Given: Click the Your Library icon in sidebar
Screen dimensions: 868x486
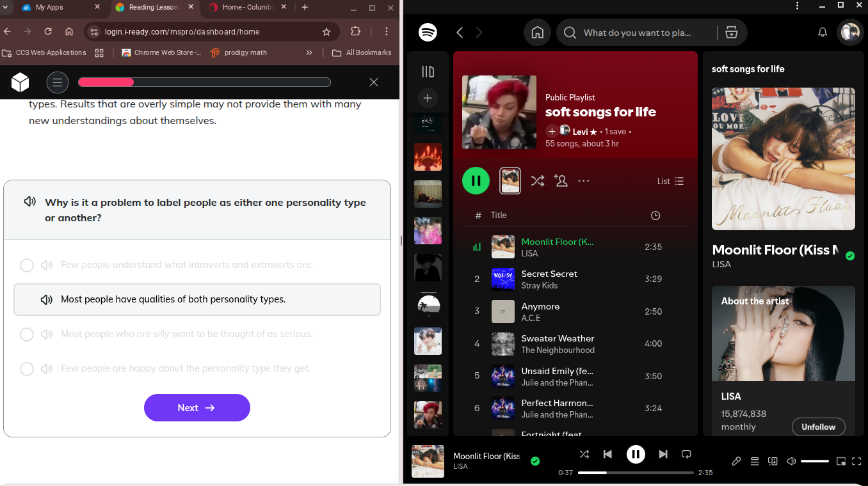Looking at the screenshot, I should point(428,72).
